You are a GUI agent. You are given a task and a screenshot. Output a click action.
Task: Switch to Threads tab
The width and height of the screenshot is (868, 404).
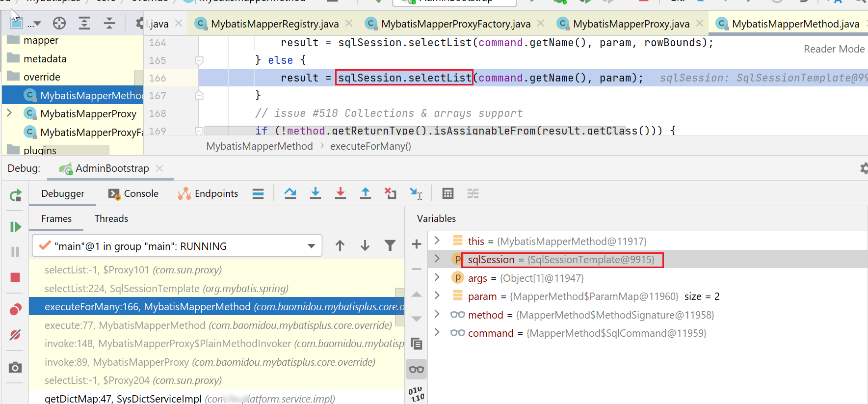pos(111,218)
